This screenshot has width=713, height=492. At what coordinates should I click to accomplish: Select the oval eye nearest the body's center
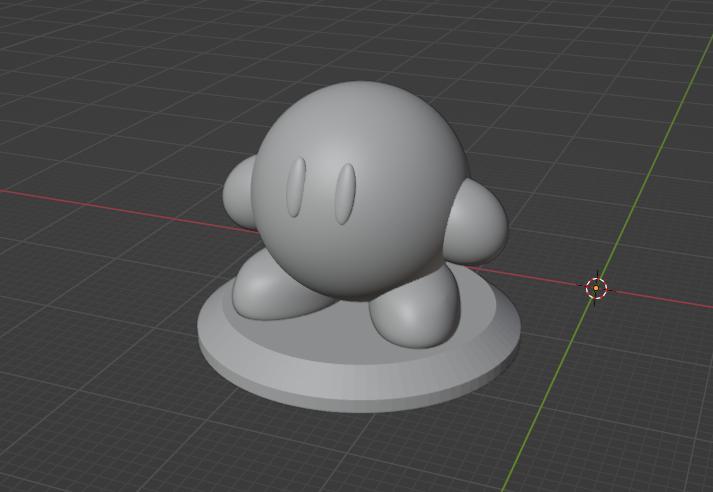[345, 194]
